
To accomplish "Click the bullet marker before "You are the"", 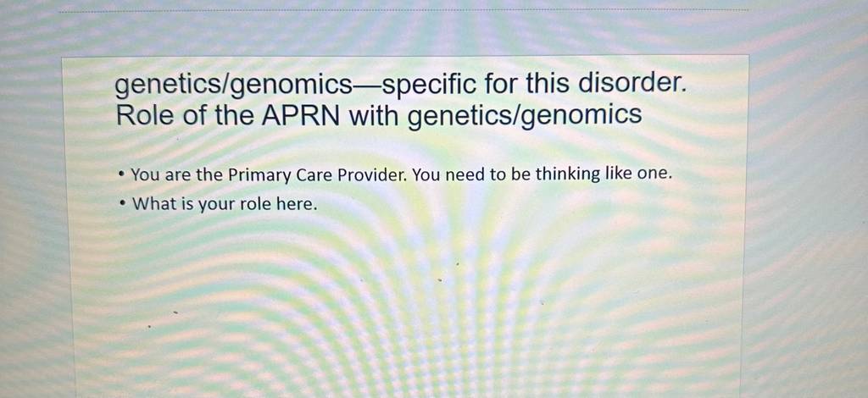I will [122, 176].
